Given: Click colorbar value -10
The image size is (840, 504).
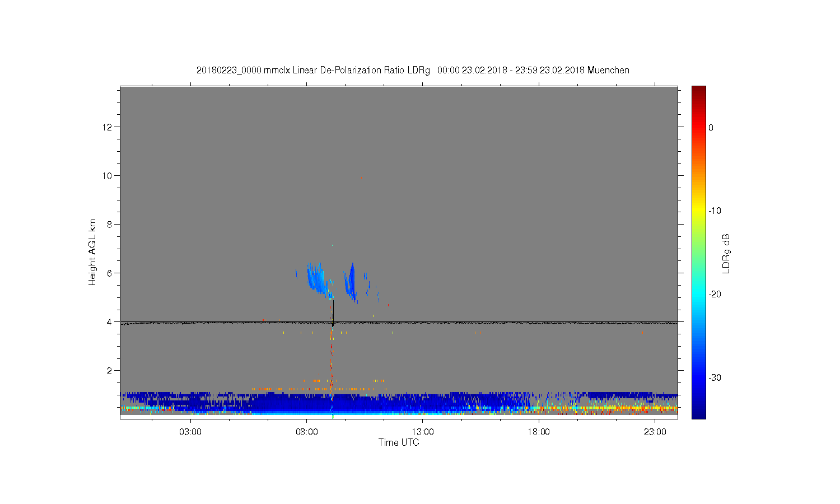Looking at the screenshot, I should (x=715, y=211).
